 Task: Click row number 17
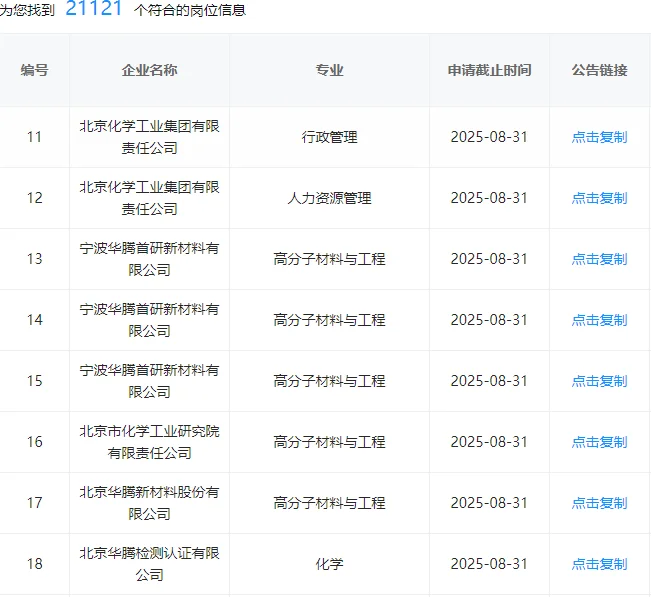tap(34, 503)
